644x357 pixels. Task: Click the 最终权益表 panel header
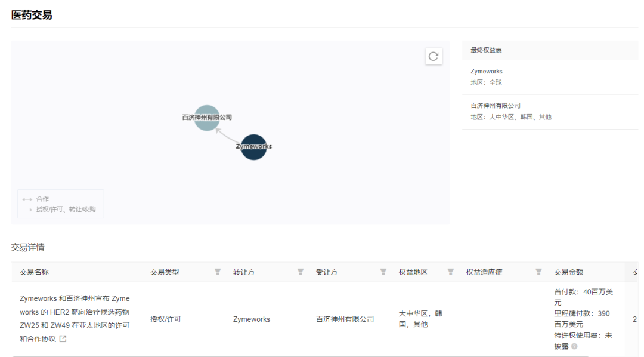pos(487,50)
